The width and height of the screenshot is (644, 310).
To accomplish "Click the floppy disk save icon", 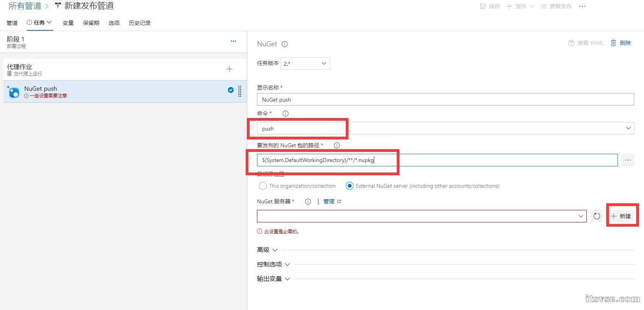I will (483, 6).
